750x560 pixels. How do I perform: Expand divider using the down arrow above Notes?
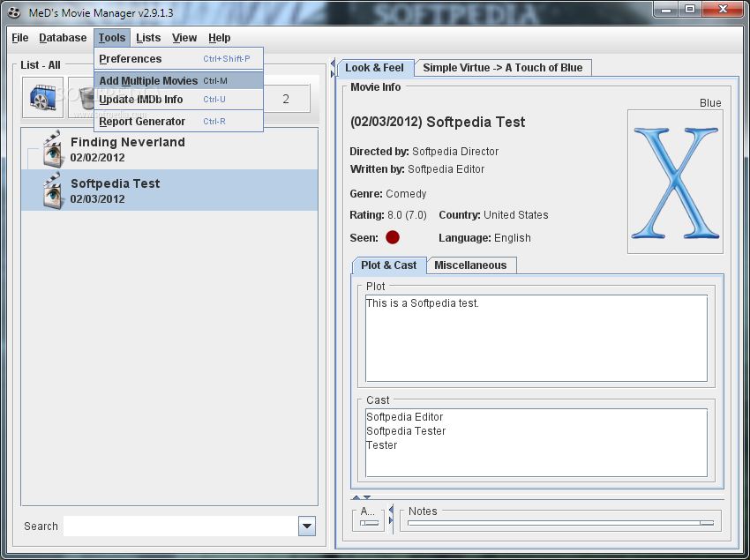(x=367, y=497)
